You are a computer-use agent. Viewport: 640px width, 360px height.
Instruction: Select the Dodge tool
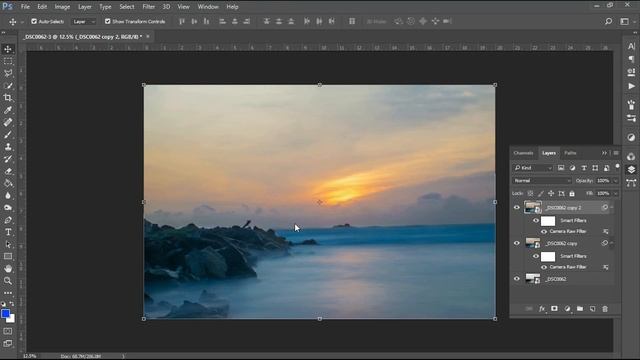click(8, 208)
